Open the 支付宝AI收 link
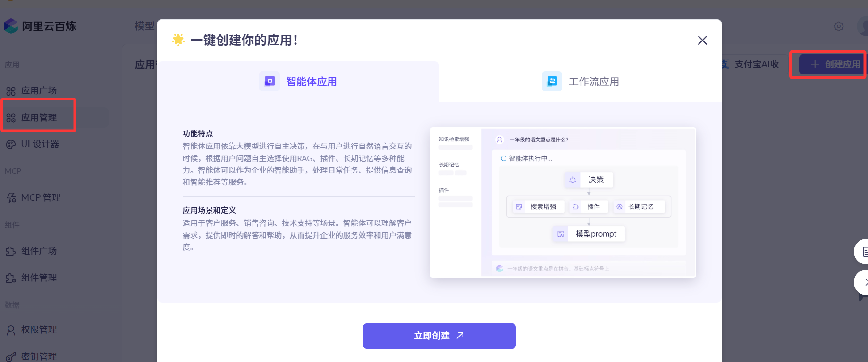Screen dimensions: 868x362 tap(756, 64)
